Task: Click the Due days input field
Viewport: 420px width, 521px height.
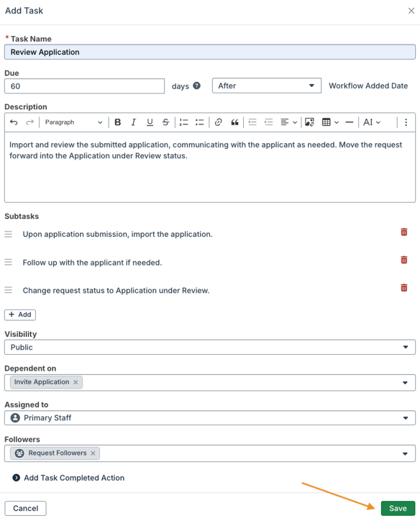Action: pos(84,86)
